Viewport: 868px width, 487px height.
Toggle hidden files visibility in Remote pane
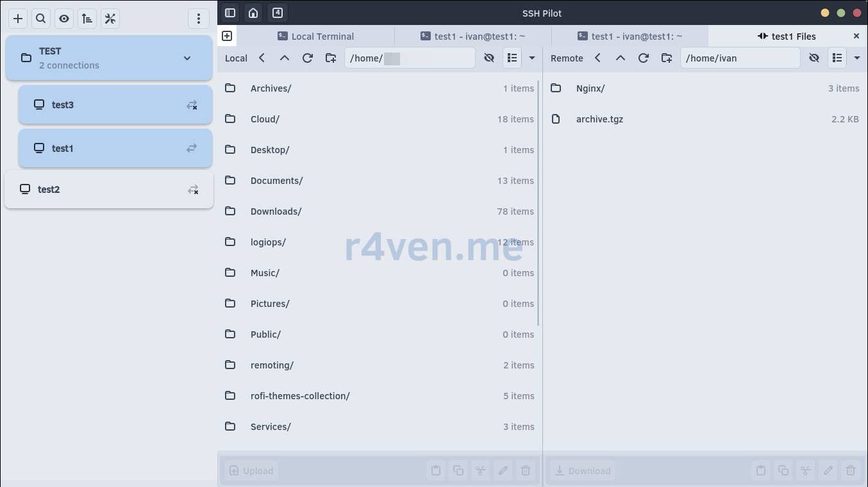click(814, 58)
